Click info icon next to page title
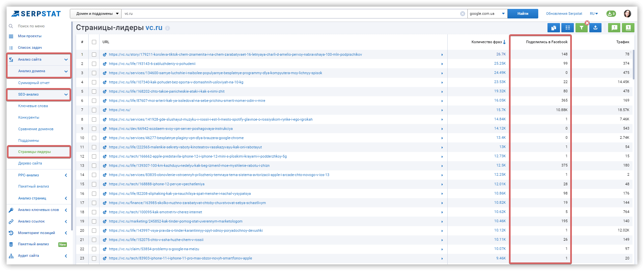644x271 pixels. pos(167,28)
